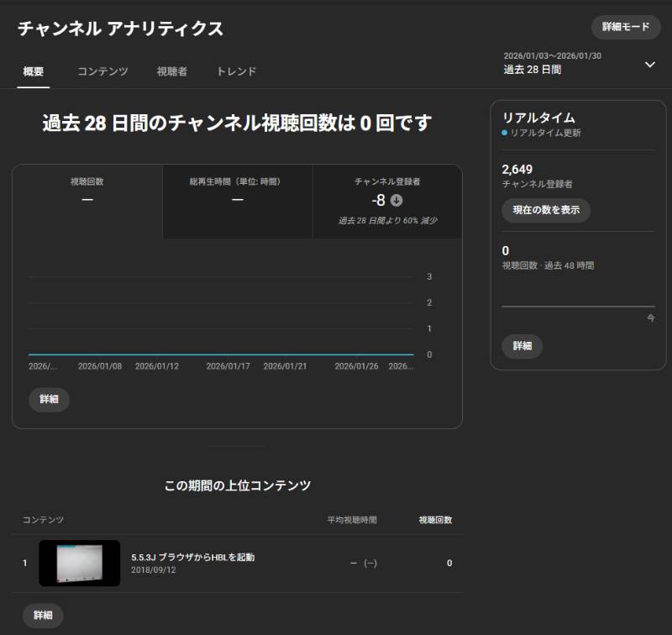Select the 総再生時間 metric card
The image size is (672, 635).
(238, 202)
